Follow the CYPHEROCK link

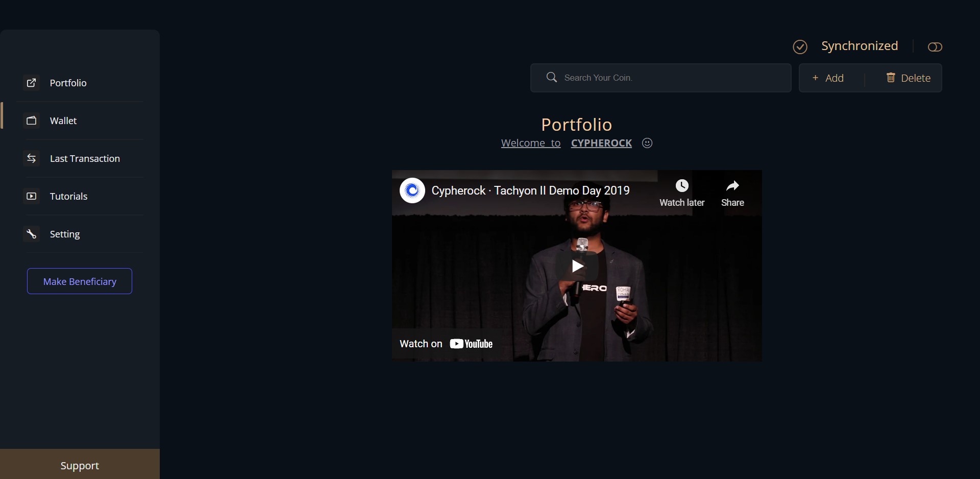(601, 143)
